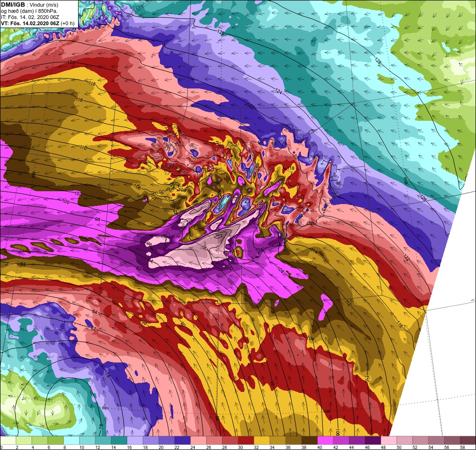This screenshot has height=450, width=476.
Task: Select the 30–32 m/s dark red legend swatch
Action: coord(246,440)
